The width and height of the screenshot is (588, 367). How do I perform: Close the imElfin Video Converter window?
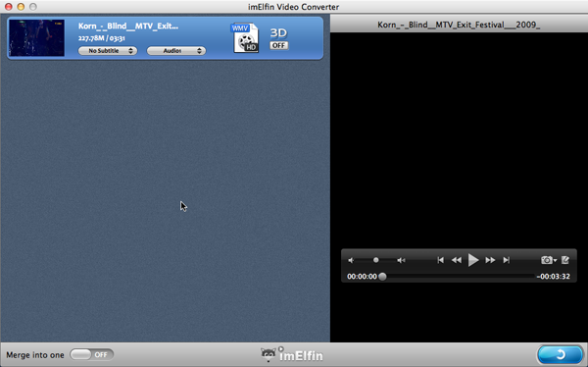point(8,7)
